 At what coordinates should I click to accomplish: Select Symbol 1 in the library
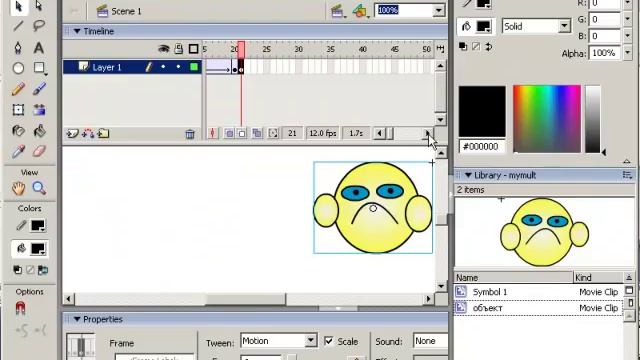(x=539, y=292)
